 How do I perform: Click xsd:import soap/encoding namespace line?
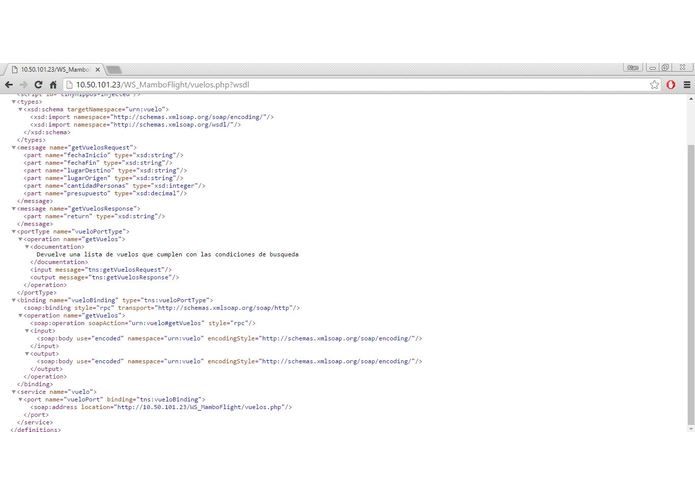pos(152,117)
